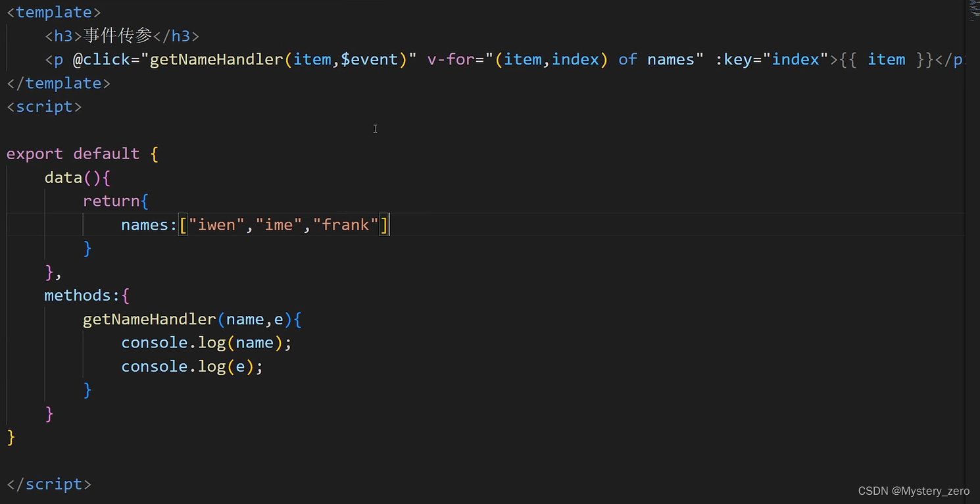Screen dimensions: 980x504
Task: Click the return keyword
Action: coord(111,201)
